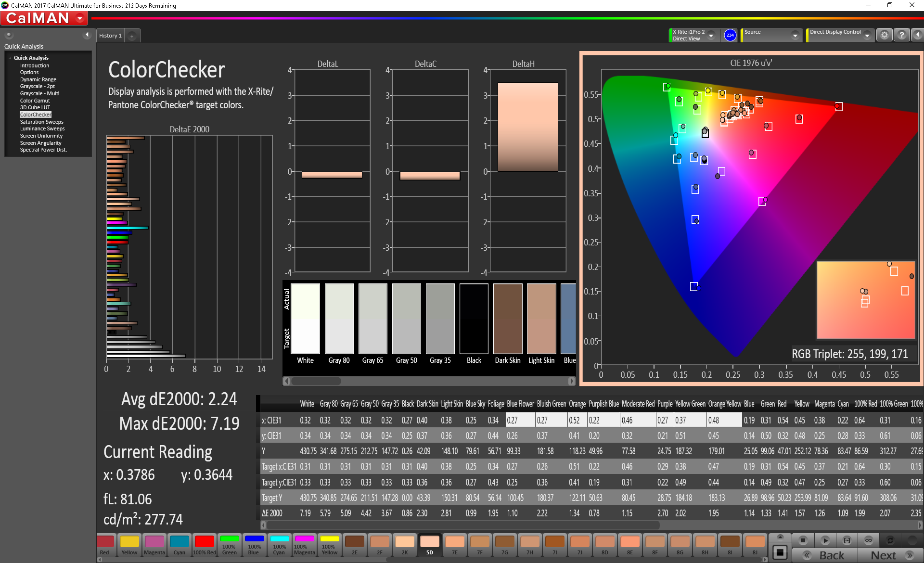This screenshot has height=563, width=924.
Task: Switch to the History 1 tab
Action: point(110,36)
